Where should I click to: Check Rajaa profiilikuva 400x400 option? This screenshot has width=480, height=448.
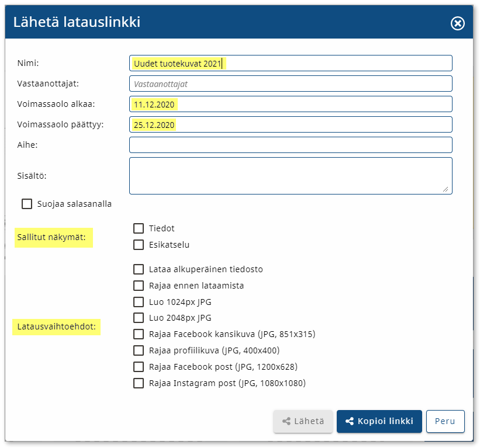pyautogui.click(x=139, y=350)
